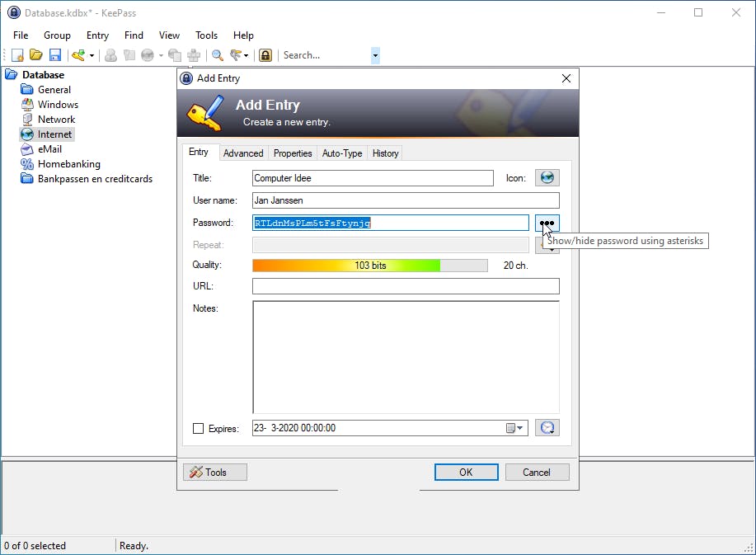Open the View menu
The height and width of the screenshot is (555, 756).
tap(169, 35)
